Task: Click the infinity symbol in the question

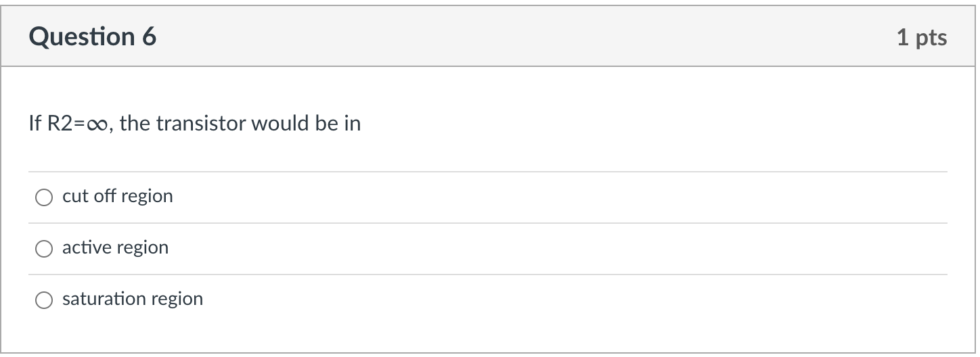Action: tap(94, 124)
